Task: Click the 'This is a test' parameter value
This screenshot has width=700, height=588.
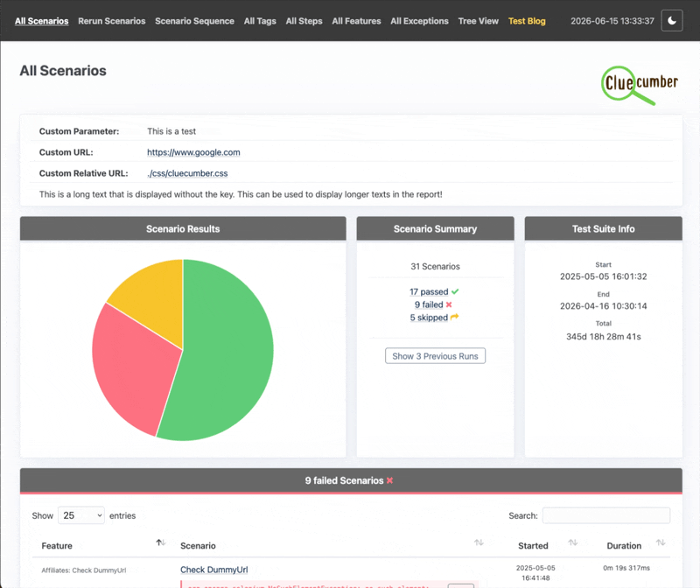Action: point(171,131)
